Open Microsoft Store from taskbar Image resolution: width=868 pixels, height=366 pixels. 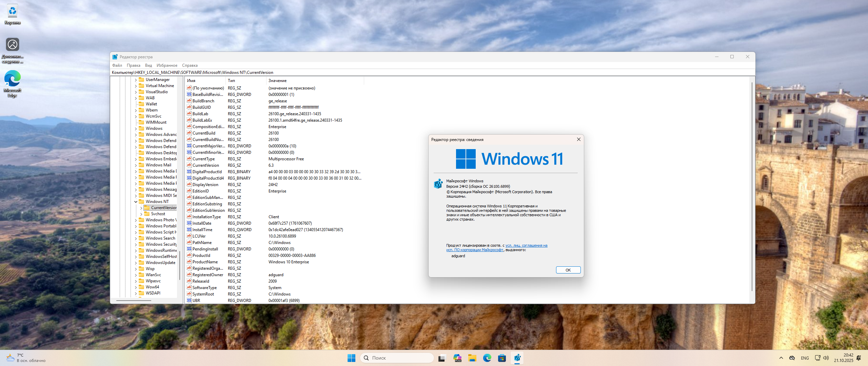502,358
